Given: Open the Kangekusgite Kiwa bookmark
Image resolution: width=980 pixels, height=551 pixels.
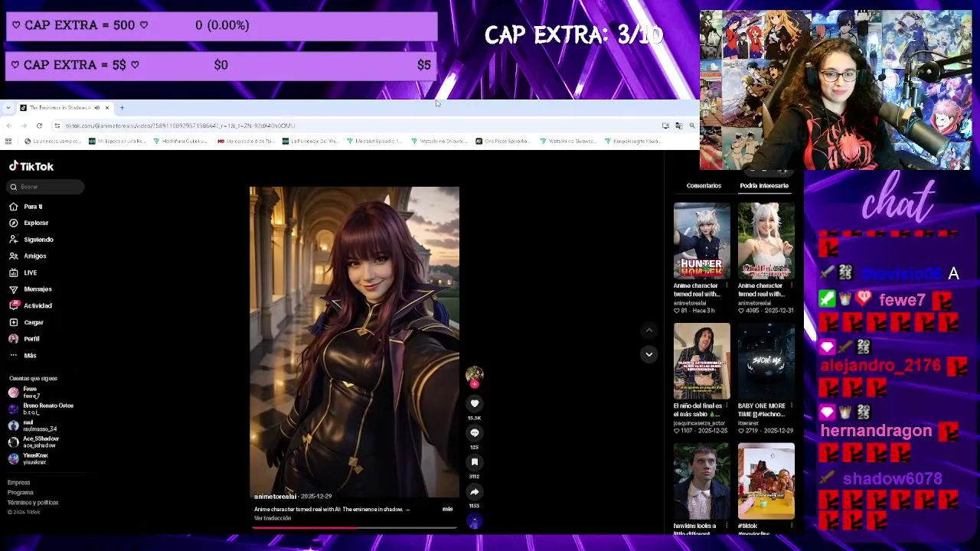Looking at the screenshot, I should tap(632, 141).
